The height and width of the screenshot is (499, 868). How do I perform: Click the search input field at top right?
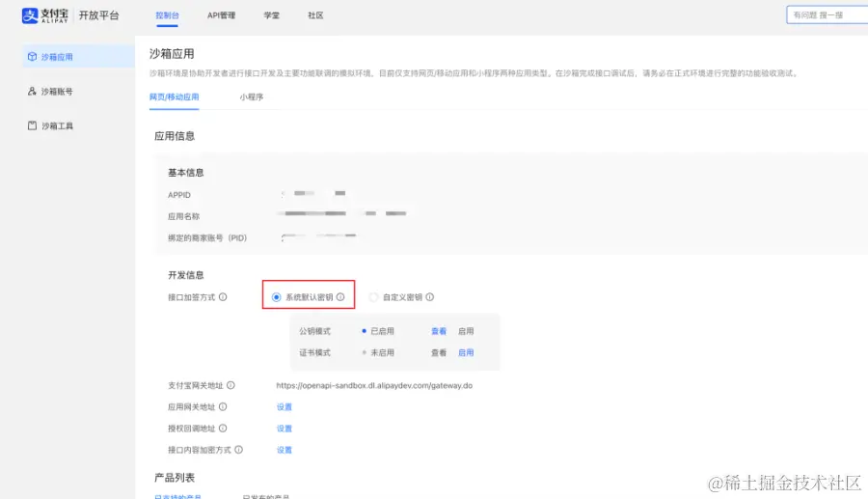pos(827,14)
